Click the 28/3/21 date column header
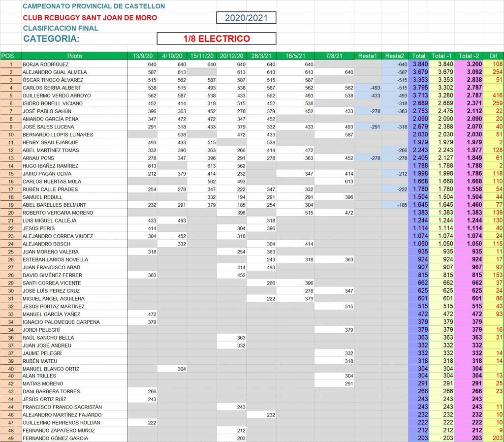504x442 pixels. pyautogui.click(x=261, y=56)
